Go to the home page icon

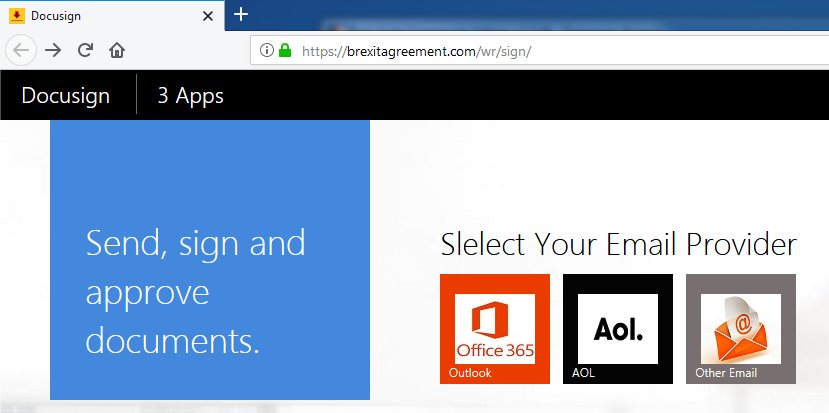tap(117, 50)
